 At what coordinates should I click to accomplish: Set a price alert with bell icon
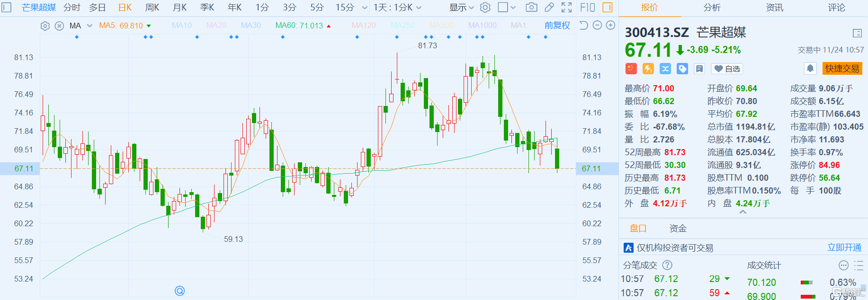point(810,69)
